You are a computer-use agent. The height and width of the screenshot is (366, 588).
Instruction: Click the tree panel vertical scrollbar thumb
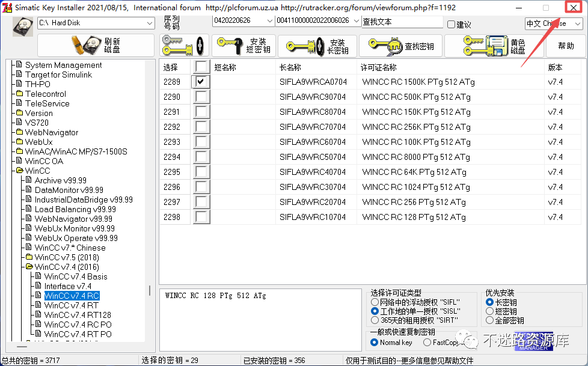[x=150, y=290]
